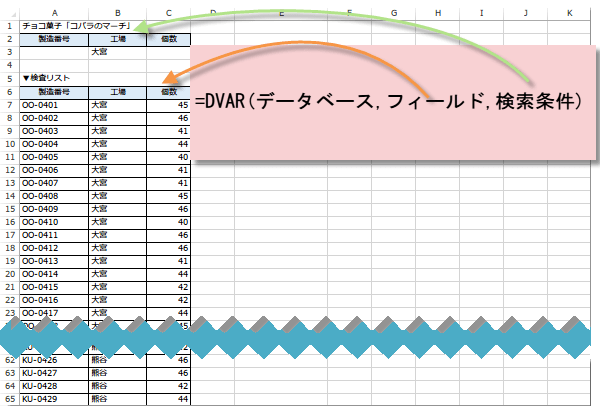This screenshot has width=600, height=406.
Task: Select cell OO-0411
Action: [54, 235]
